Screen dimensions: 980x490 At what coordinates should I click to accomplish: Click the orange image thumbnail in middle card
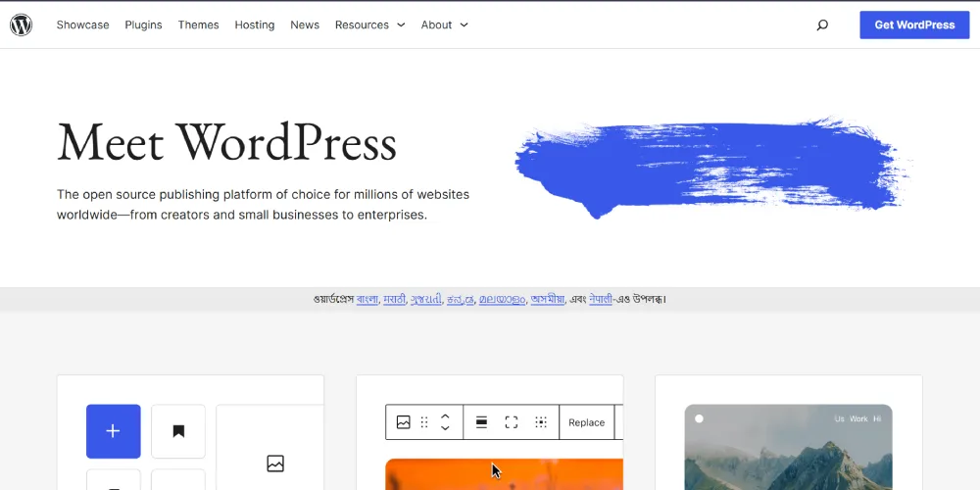tap(505, 474)
